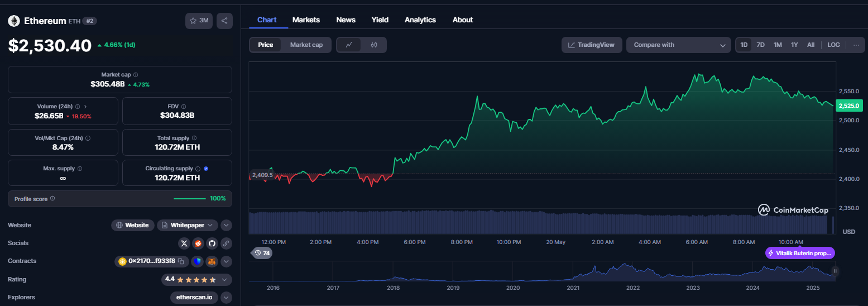Expand the Whitepaper dropdown
This screenshot has width=868, height=306.
(188, 225)
